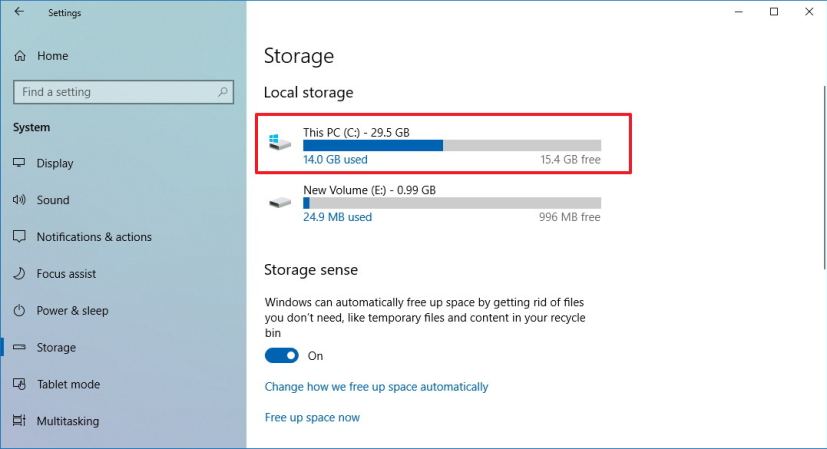Image resolution: width=827 pixels, height=449 pixels.
Task: Click the This PC (C:) drive icon
Action: coord(280,142)
